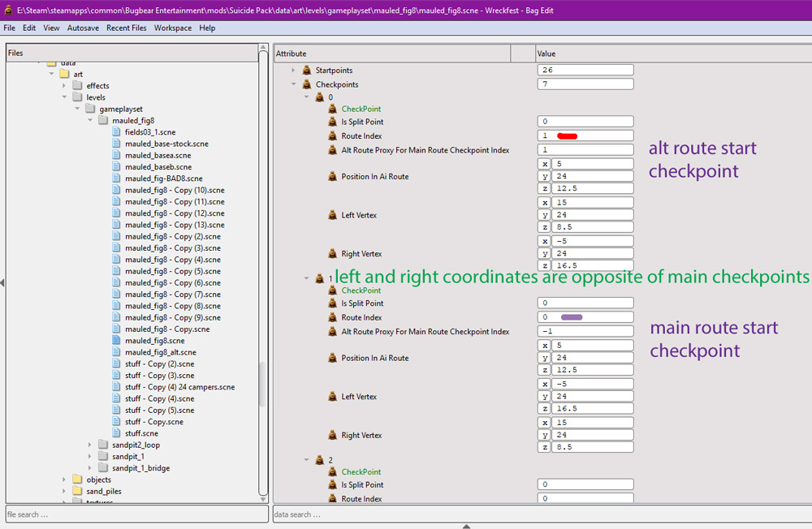
Task: Click checkpoint 1's Route Index bag icon
Action: tap(332, 317)
